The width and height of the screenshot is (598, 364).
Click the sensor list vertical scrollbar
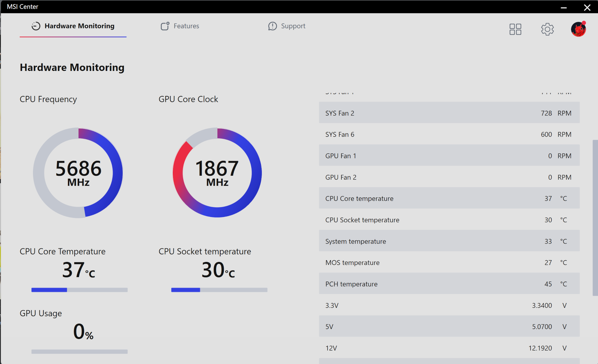[x=595, y=217]
